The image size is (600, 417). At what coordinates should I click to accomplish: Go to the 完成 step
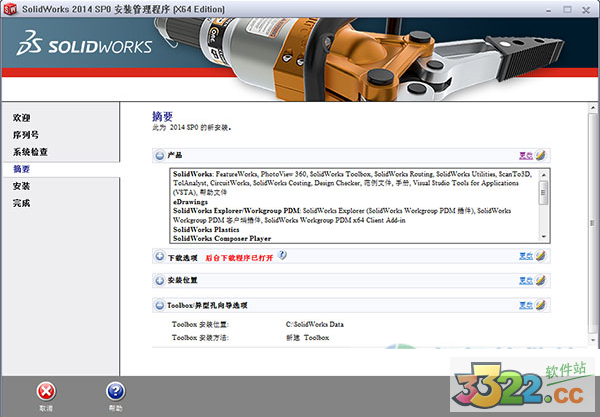point(21,203)
